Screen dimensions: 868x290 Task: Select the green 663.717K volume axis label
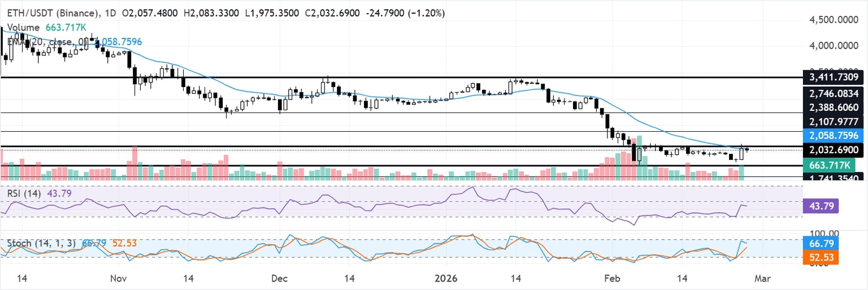click(x=828, y=165)
